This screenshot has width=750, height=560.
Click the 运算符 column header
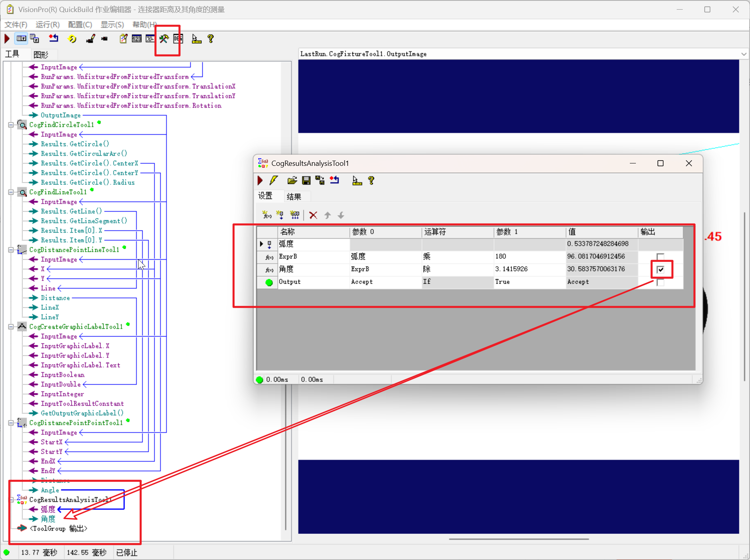[458, 232]
